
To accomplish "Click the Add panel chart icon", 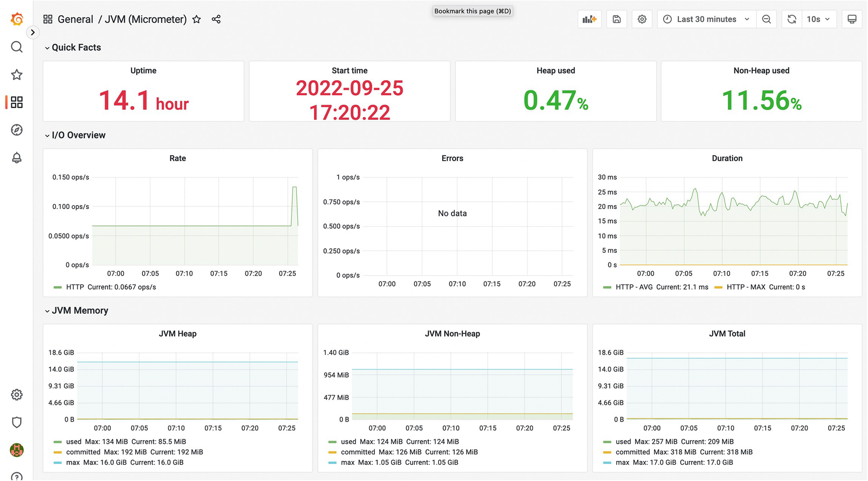I will click(x=589, y=19).
